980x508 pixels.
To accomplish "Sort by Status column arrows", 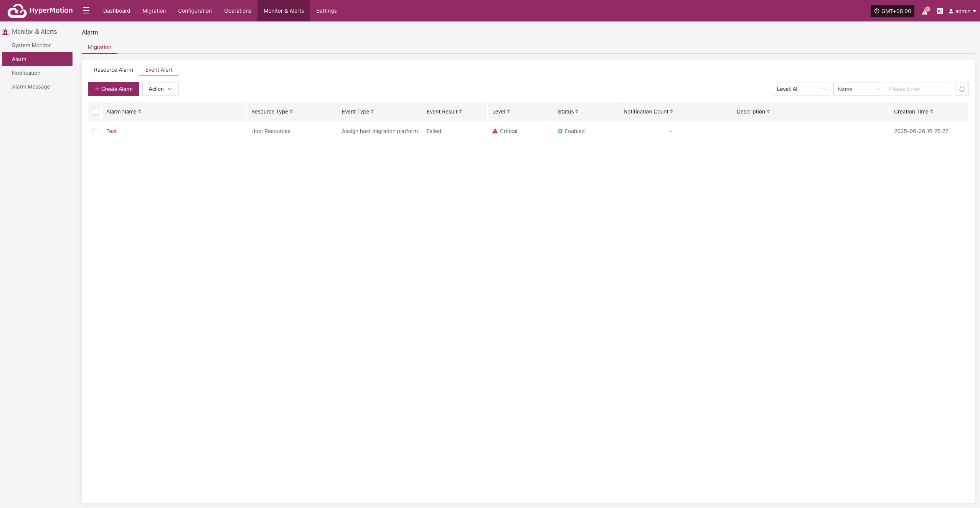I will (577, 112).
